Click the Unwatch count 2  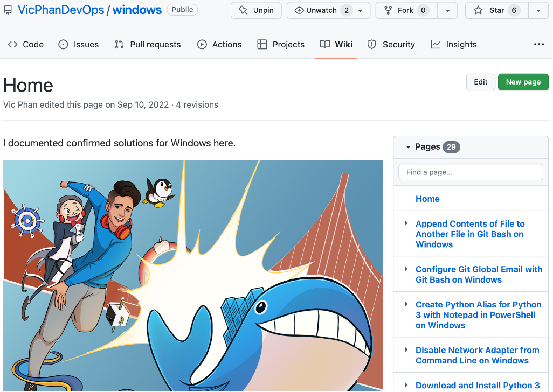(x=347, y=11)
